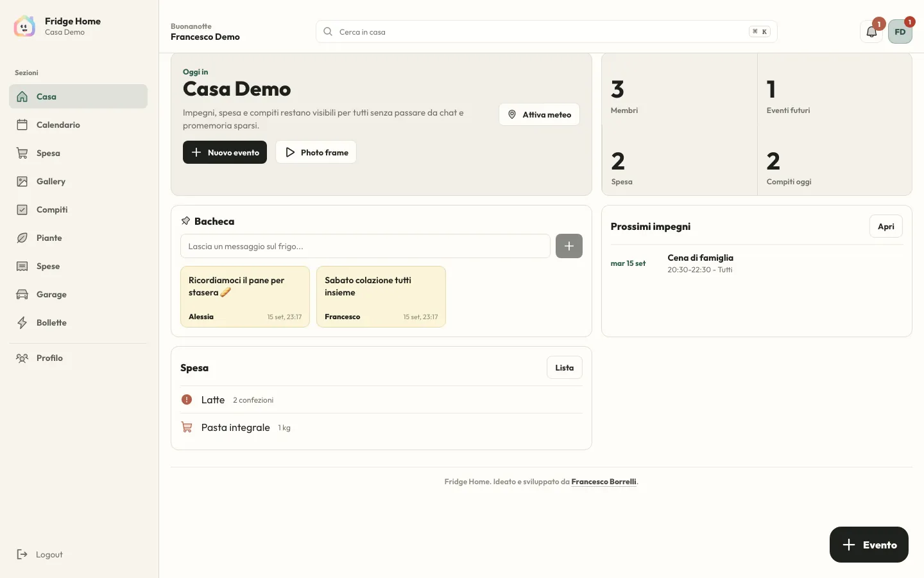Screen dimensions: 924x578
Task: Click the Bollette lightning icon
Action: [22, 322]
